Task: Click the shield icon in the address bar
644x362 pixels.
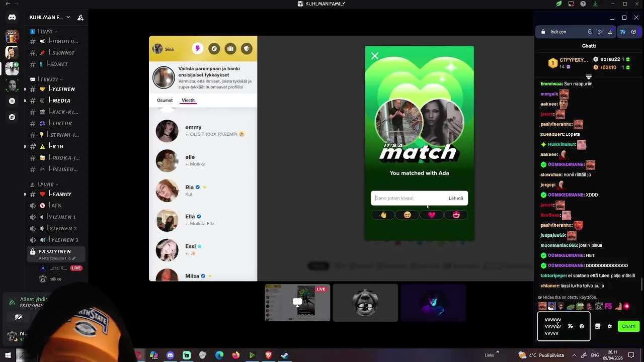Action: coord(590,32)
